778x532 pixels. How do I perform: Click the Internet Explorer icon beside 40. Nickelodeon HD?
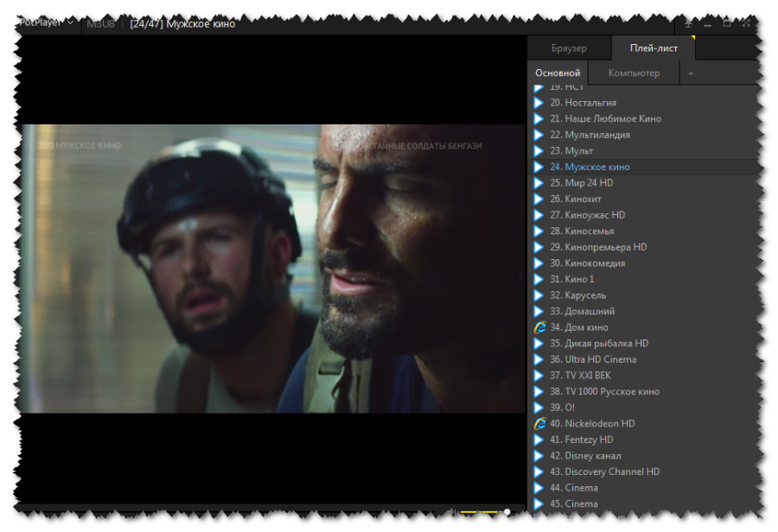coord(539,423)
